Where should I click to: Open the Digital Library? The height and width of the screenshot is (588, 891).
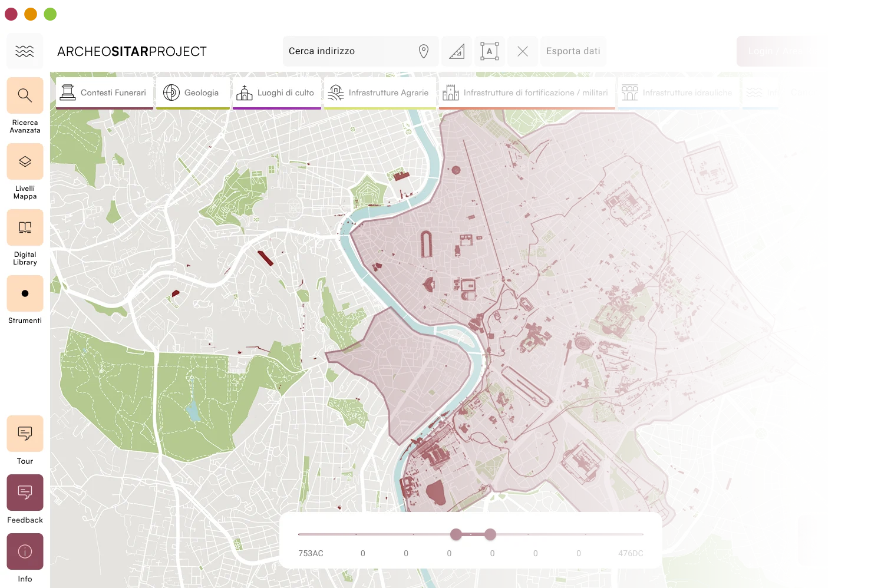tap(25, 227)
